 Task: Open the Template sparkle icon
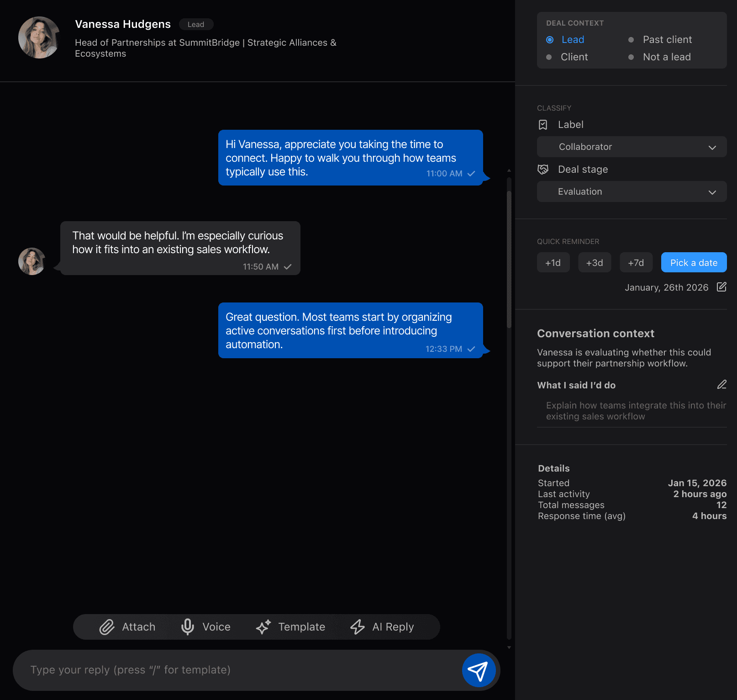point(263,627)
